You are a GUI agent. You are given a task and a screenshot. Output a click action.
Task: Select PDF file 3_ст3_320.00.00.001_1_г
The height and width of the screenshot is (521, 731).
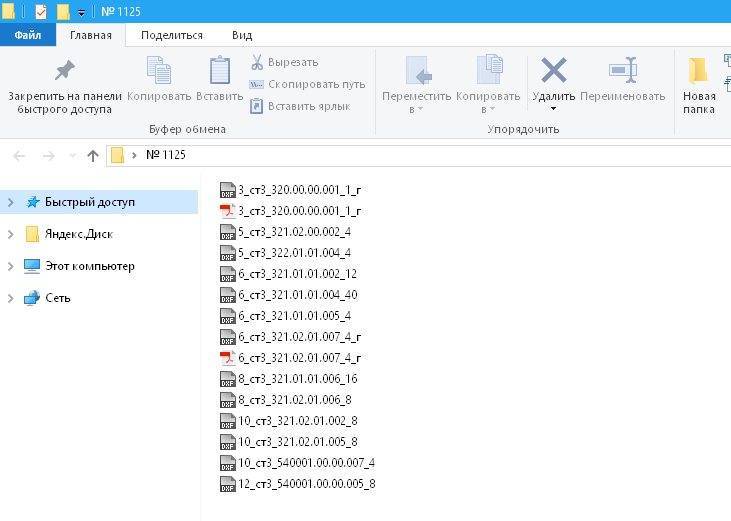[298, 210]
